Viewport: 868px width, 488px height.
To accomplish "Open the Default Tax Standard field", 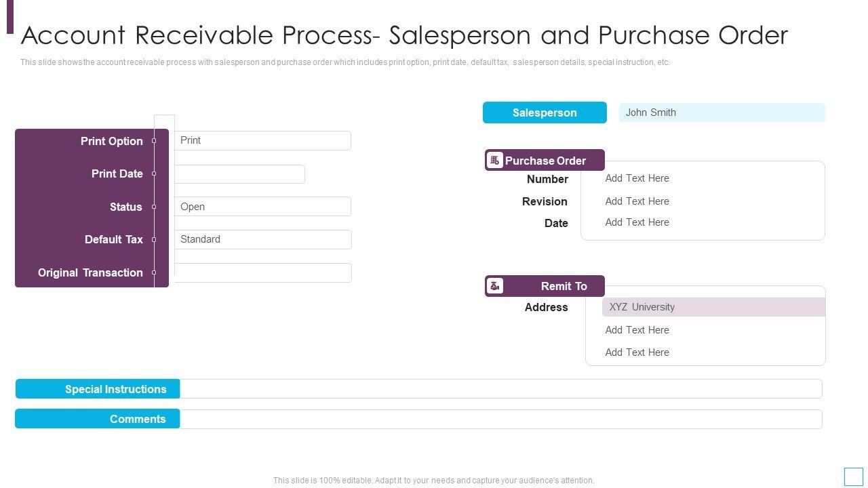I will pos(262,239).
